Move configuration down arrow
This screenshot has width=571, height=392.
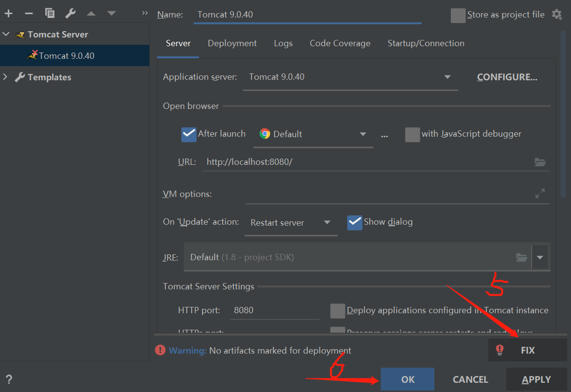tap(111, 14)
